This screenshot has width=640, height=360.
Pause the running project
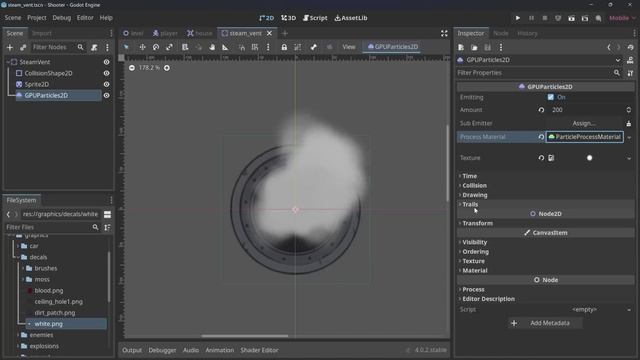(x=531, y=18)
